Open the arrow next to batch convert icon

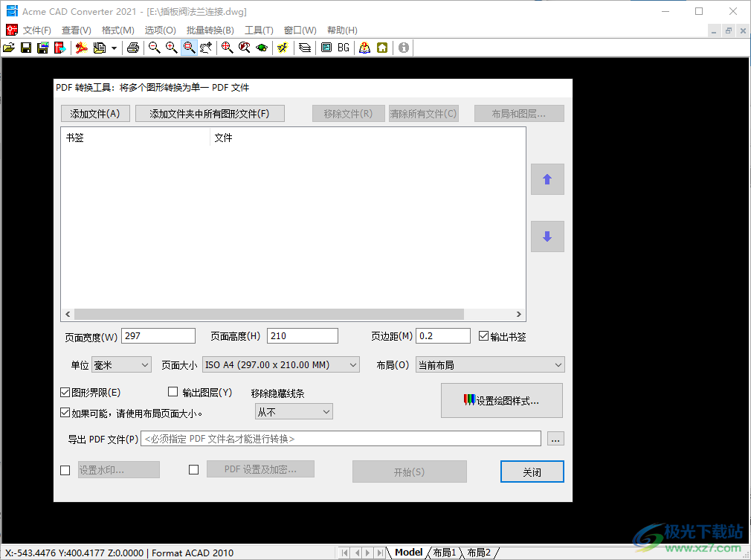coord(114,48)
